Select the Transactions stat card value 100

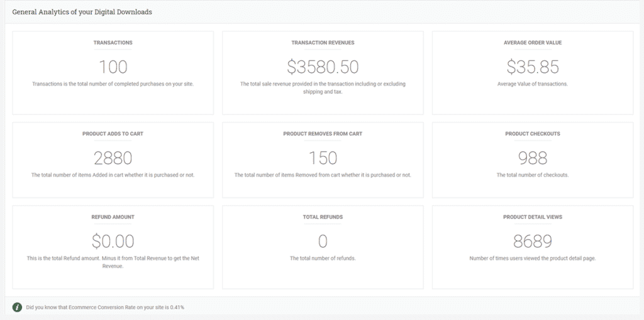click(x=113, y=67)
